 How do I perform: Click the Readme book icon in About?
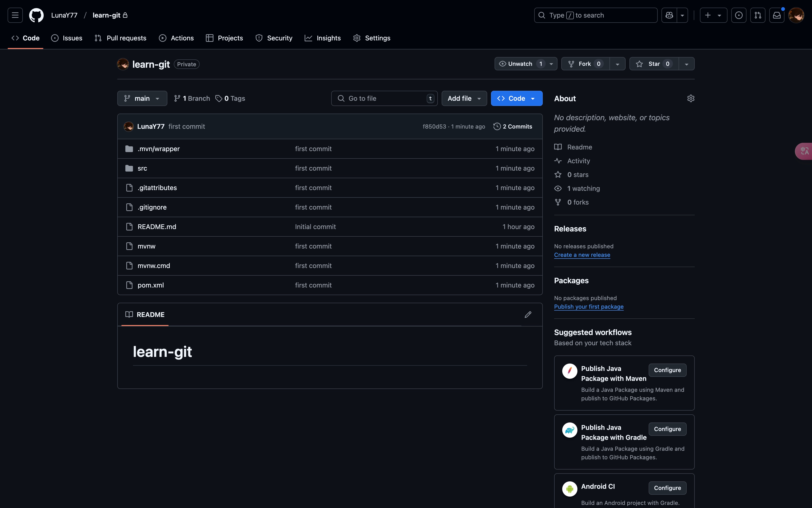[558, 147]
